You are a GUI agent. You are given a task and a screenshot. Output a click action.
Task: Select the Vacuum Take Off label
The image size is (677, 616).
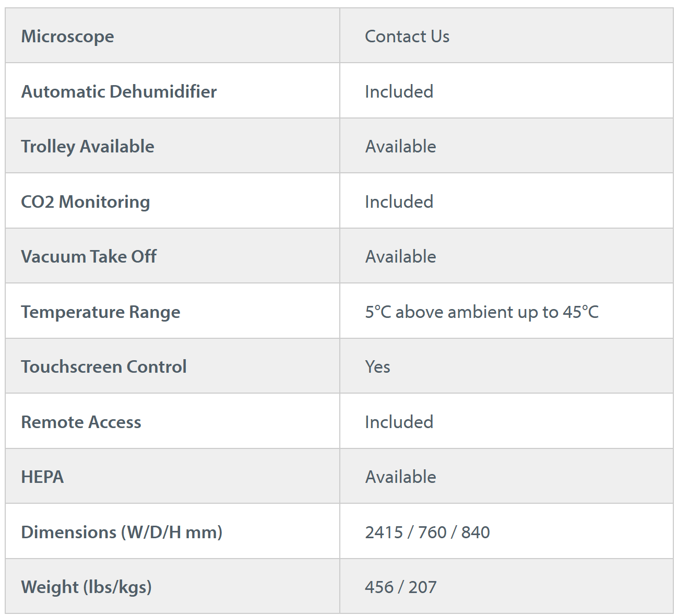88,257
